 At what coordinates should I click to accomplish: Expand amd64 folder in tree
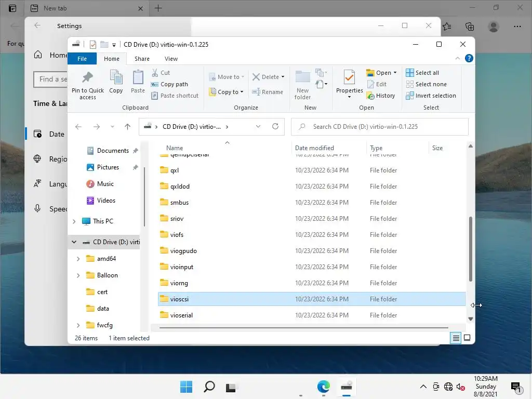pos(78,259)
